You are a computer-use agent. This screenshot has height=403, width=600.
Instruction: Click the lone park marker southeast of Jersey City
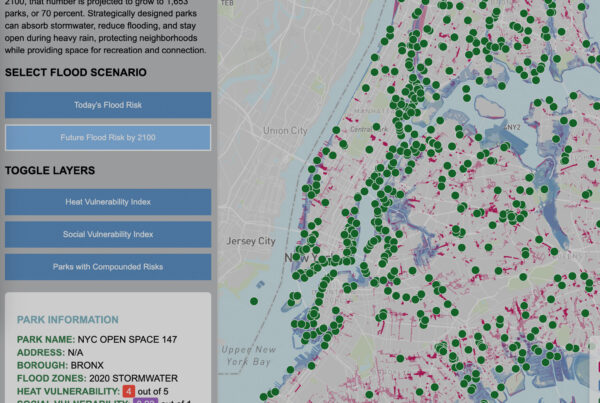pos(254,300)
